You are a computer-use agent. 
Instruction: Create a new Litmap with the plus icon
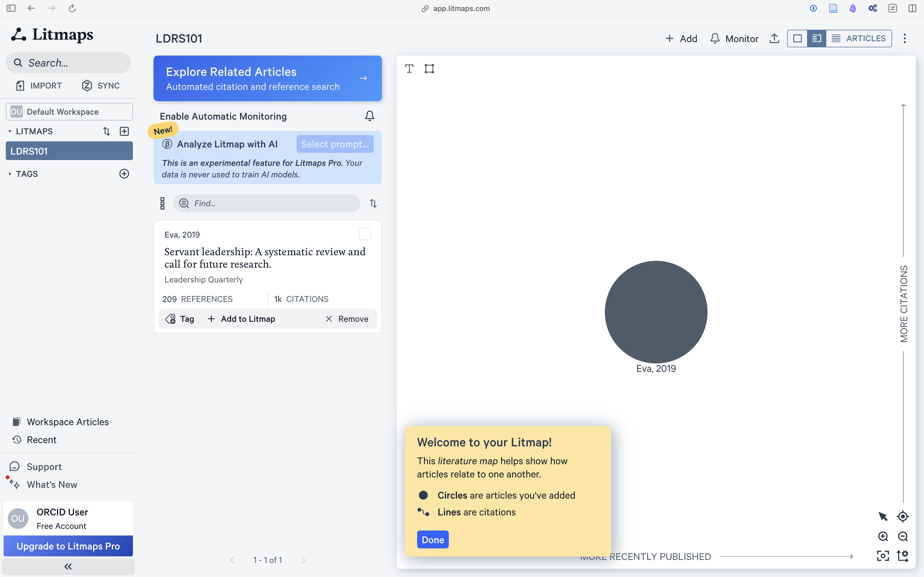(124, 131)
